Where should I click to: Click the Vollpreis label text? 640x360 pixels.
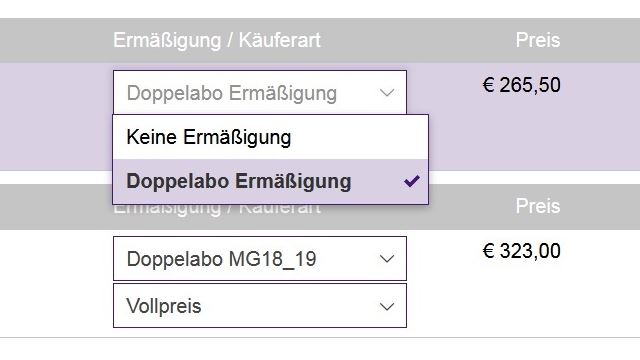[x=164, y=306]
